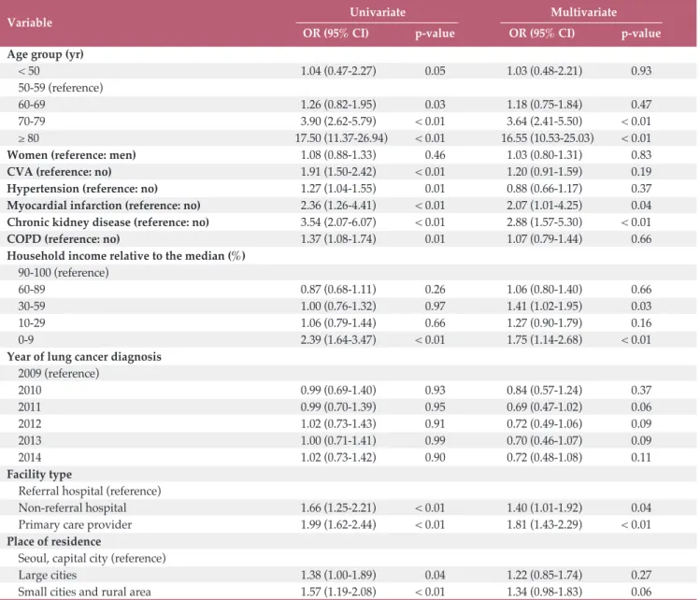Select the '2013' year row label
The image size is (700, 600).
click(30, 440)
